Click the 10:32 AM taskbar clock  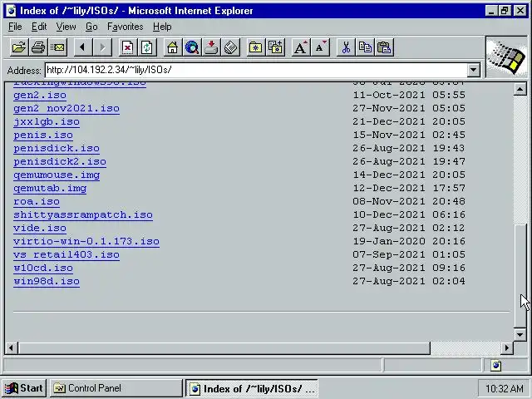(505, 388)
